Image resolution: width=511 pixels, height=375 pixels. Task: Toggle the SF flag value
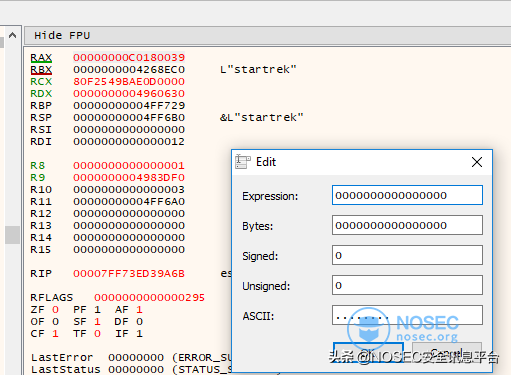[x=97, y=322]
